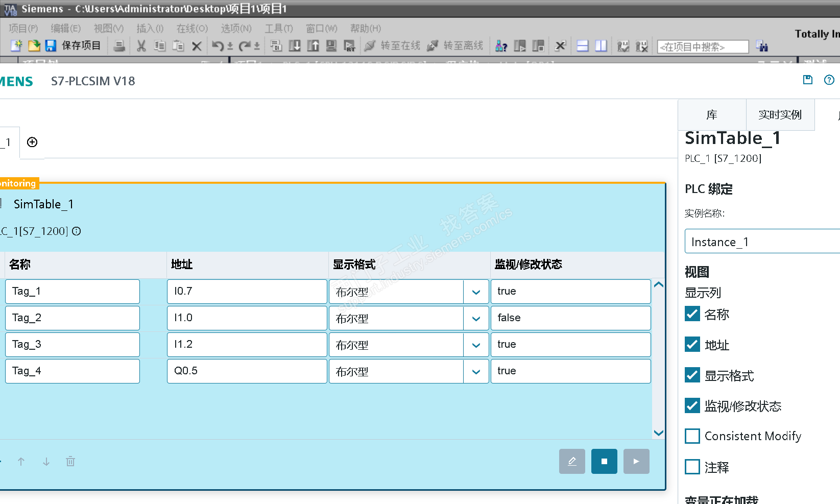Click the pencil edit button in SimTable_1
Viewport: 840px width, 504px height.
point(572,461)
